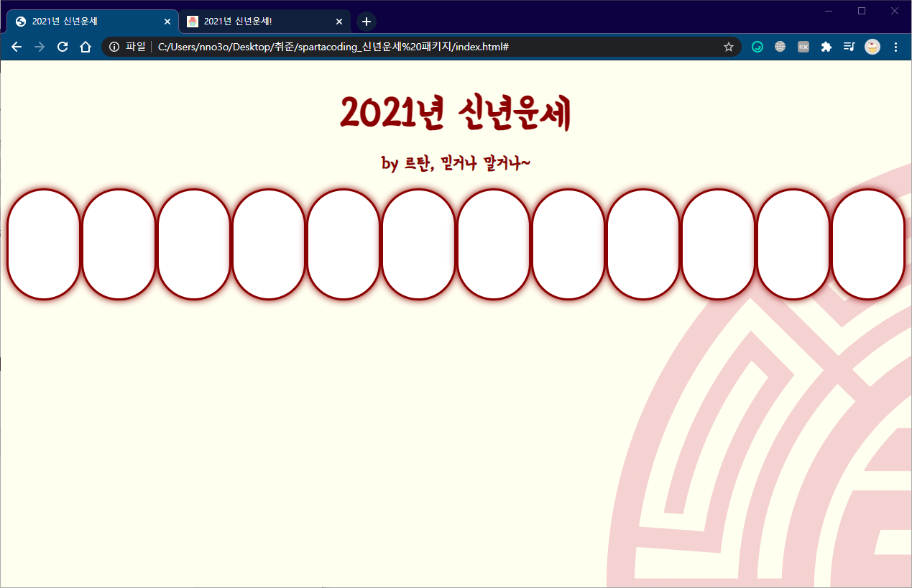Screen dimensions: 912x588
Task: Minimize the Chrome window
Action: 829,11
